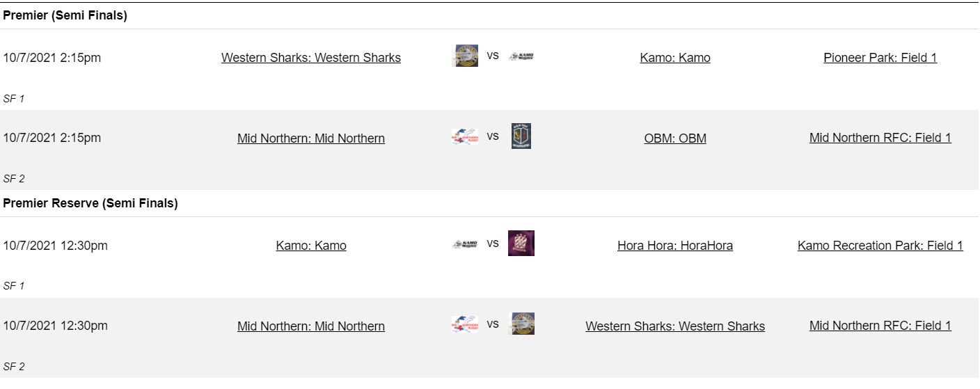Open Kamo away team link in Premier
Image resolution: width=980 pixels, height=389 pixels.
(x=675, y=58)
